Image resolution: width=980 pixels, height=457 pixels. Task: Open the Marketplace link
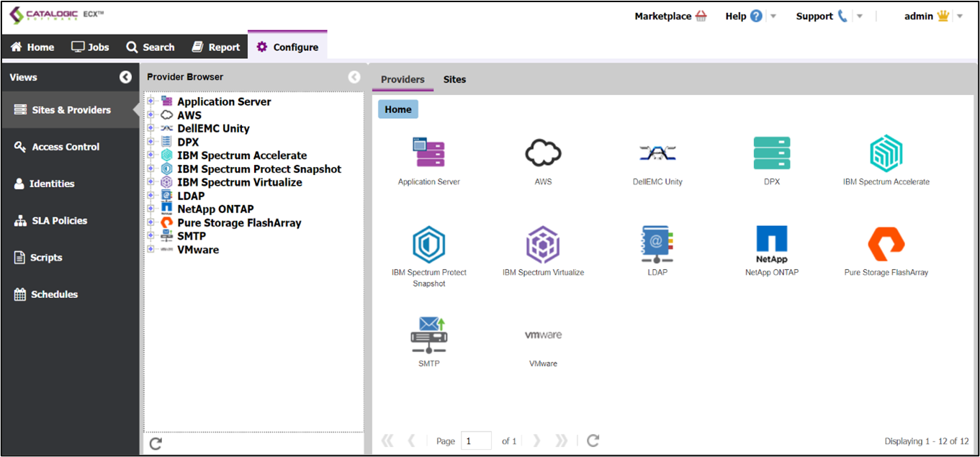[x=670, y=16]
